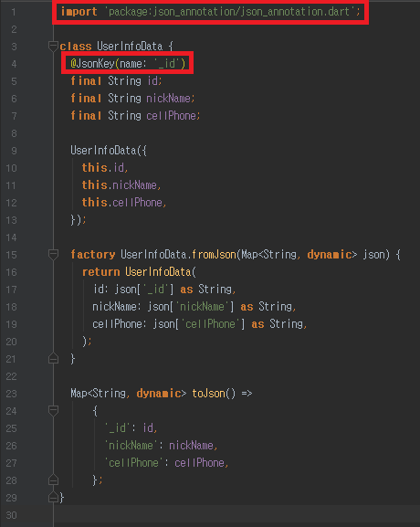This screenshot has width=420, height=527.
Task: Click the return keyword on line 16
Action: [100, 272]
